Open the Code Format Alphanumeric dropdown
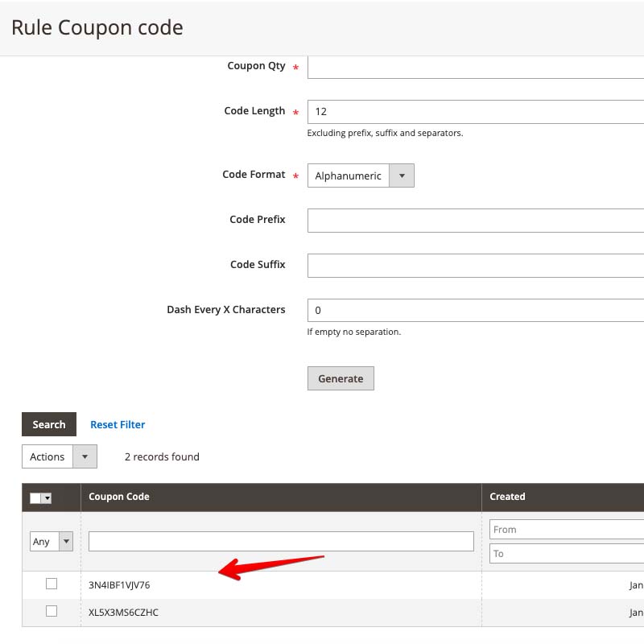This screenshot has height=644, width=644. pos(361,175)
